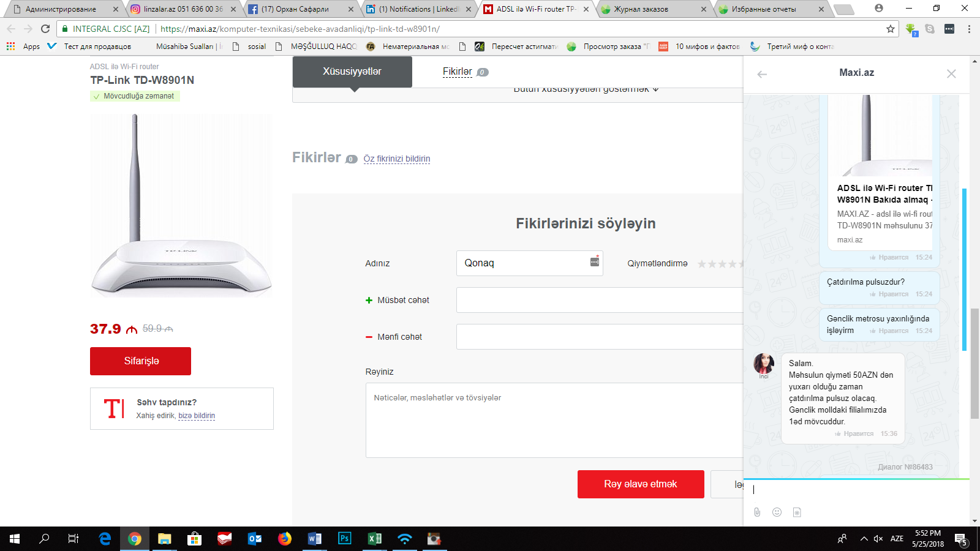Open Windows search from the taskbar
980x551 pixels.
(x=44, y=539)
